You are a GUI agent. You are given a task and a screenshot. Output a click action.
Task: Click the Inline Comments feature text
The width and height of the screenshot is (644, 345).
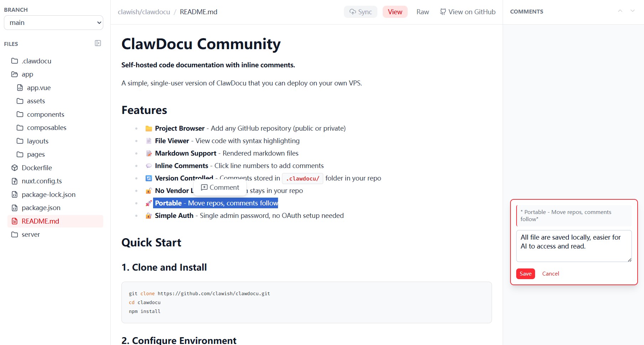[239, 166]
